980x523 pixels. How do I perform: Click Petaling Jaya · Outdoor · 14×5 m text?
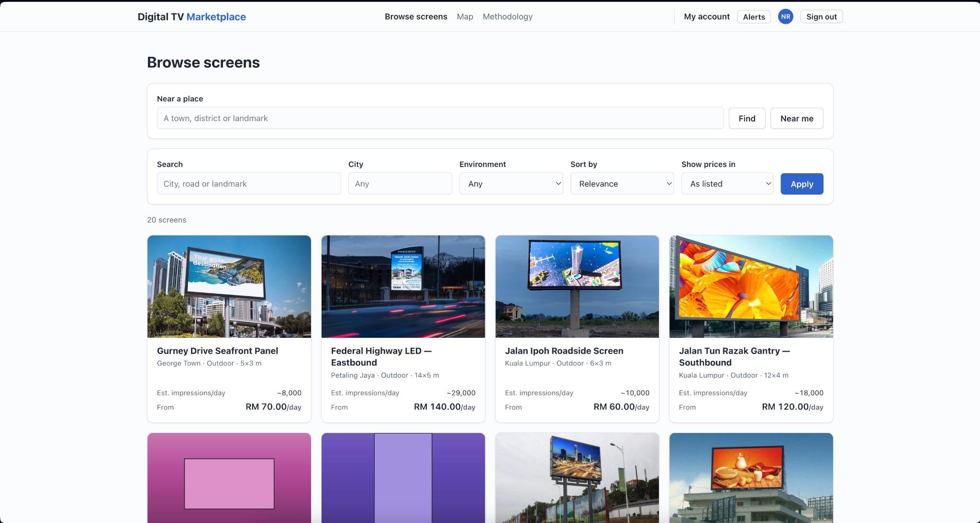pos(385,375)
